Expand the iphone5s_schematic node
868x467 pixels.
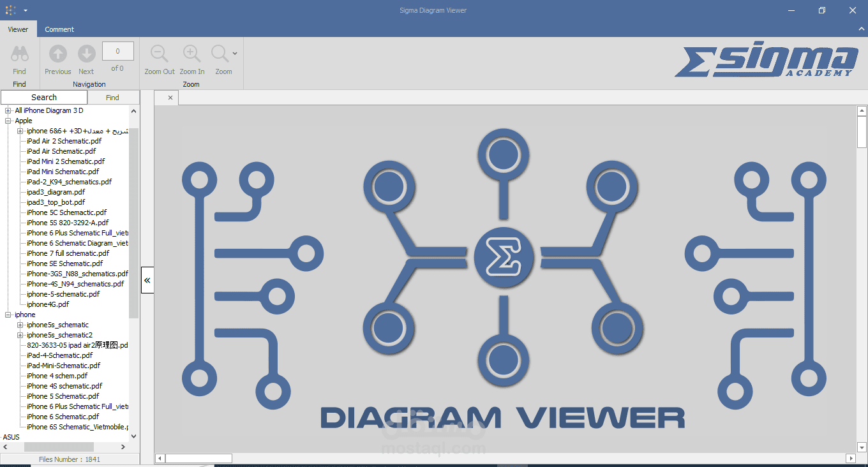(19, 325)
